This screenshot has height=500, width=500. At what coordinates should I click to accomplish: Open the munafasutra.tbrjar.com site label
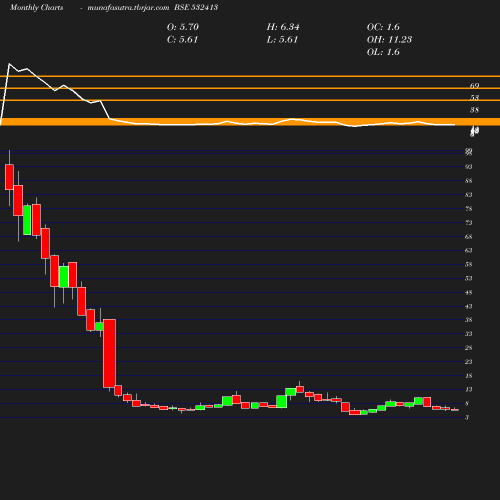click(x=128, y=8)
